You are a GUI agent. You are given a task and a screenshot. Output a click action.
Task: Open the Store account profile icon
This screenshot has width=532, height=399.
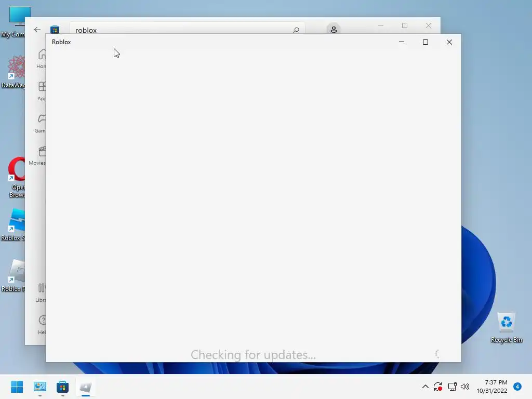pos(334,29)
